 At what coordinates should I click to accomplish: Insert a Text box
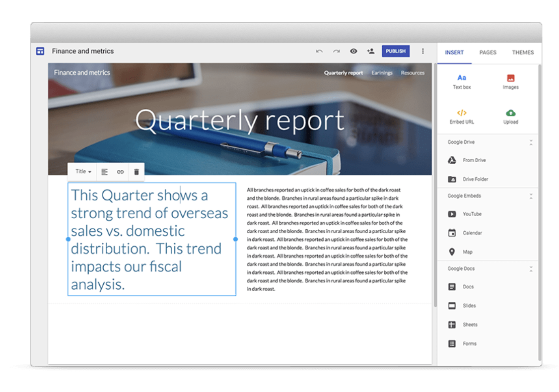pyautogui.click(x=462, y=82)
